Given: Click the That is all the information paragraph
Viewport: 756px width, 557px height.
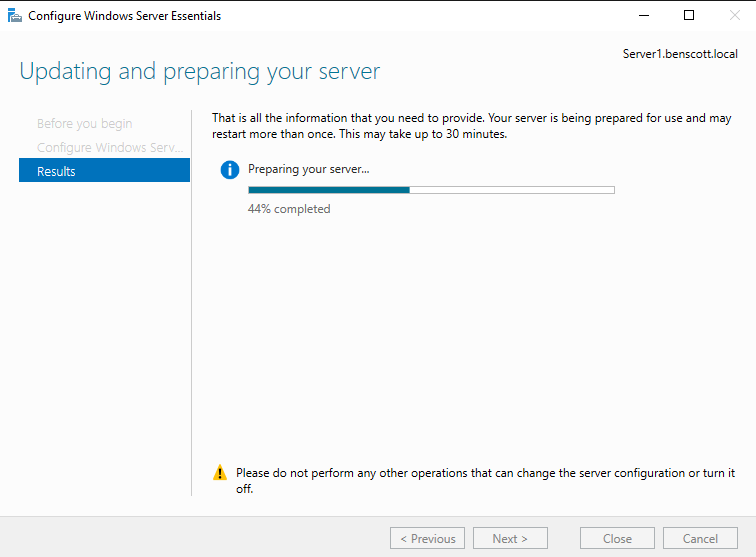Looking at the screenshot, I should click(x=472, y=126).
